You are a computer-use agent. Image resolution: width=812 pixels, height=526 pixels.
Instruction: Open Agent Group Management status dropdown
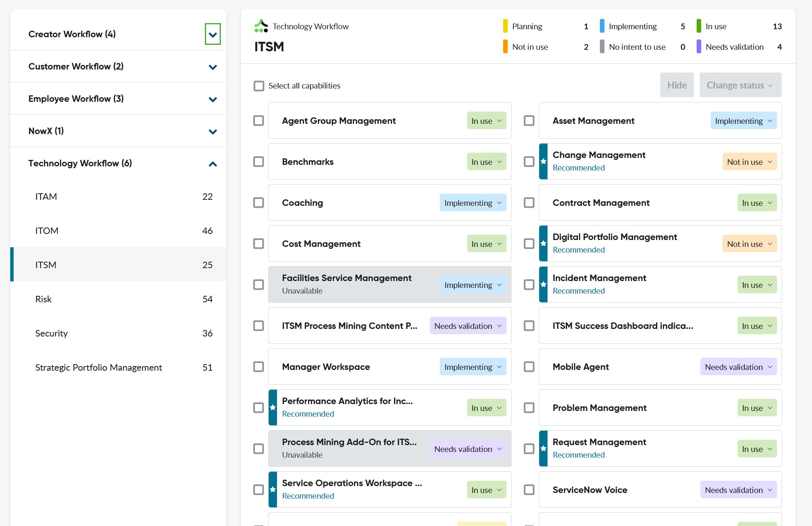pos(486,121)
